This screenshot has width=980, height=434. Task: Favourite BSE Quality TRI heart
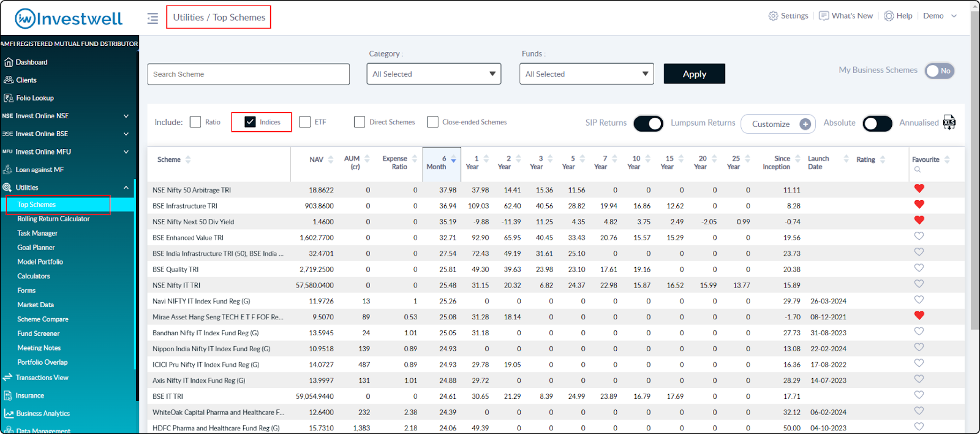pos(919,268)
